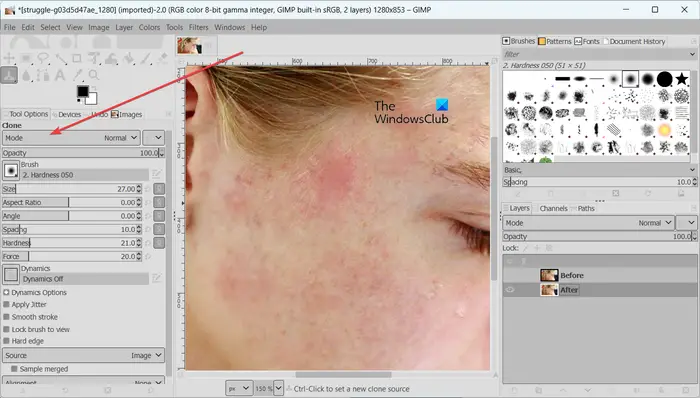Select the Clone stamp tool
The image size is (700, 398).
click(x=9, y=75)
